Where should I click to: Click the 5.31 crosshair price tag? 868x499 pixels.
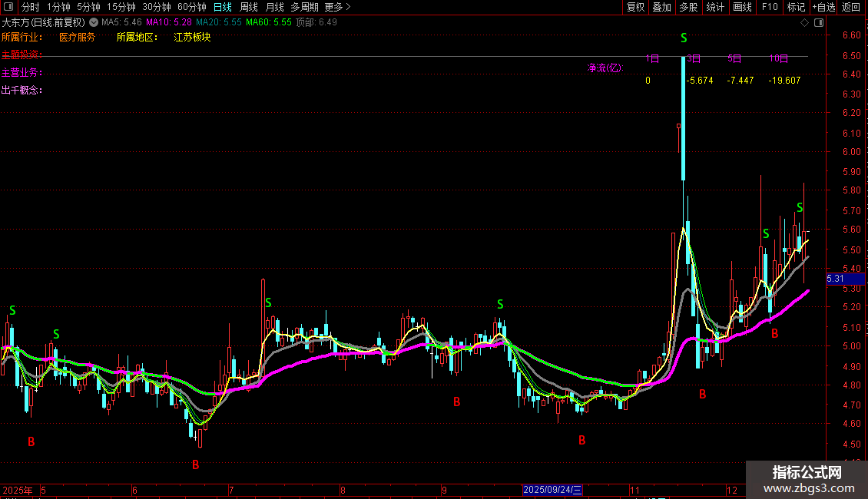845,279
